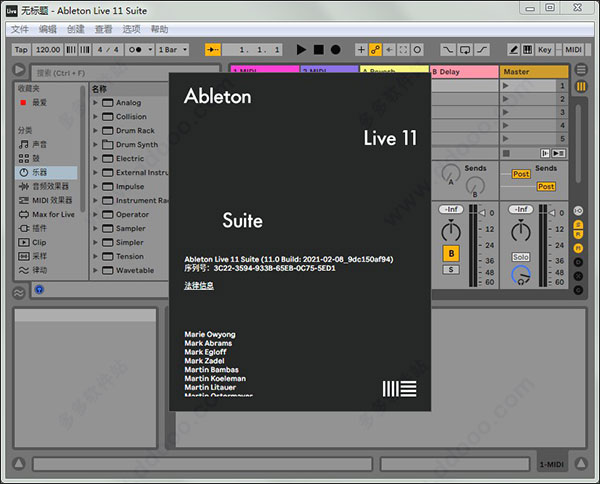Adjust the Send A knob
Screen dimensions: 600x484
[x=451, y=173]
